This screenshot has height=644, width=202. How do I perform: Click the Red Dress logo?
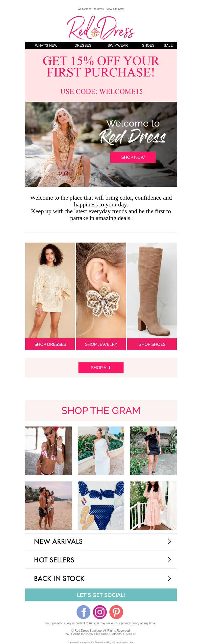(101, 28)
